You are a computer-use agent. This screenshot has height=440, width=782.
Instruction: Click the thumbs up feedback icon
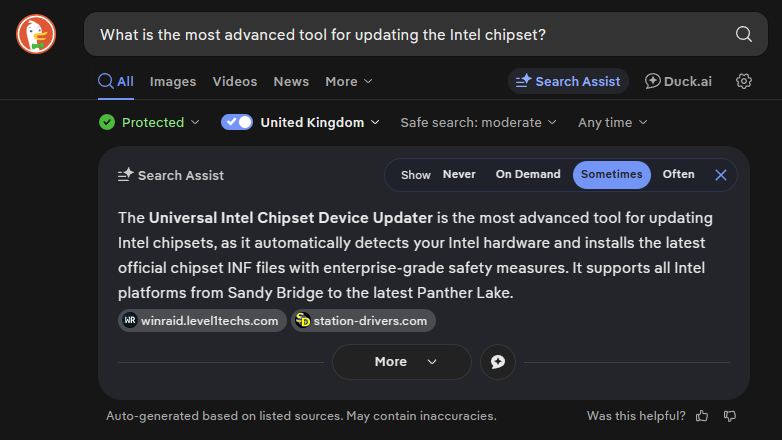coord(702,416)
